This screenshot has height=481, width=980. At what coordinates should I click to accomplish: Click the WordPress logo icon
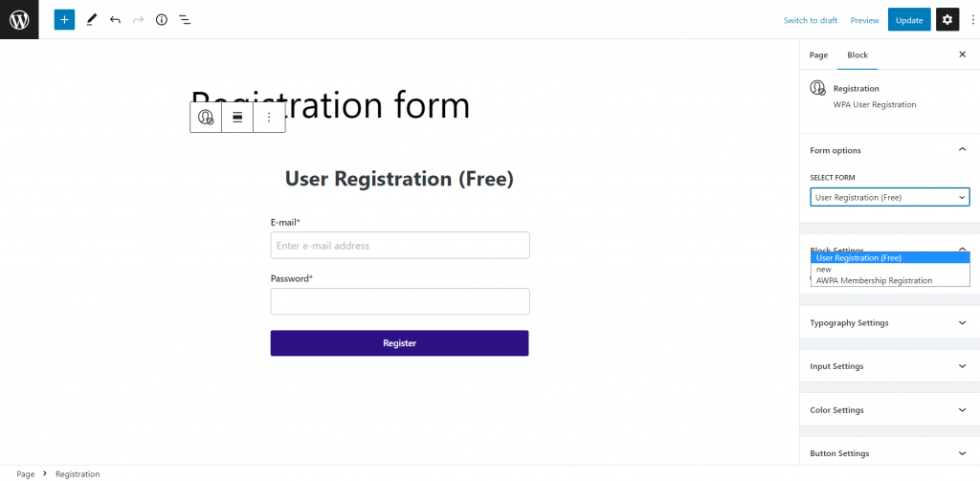pyautogui.click(x=19, y=19)
